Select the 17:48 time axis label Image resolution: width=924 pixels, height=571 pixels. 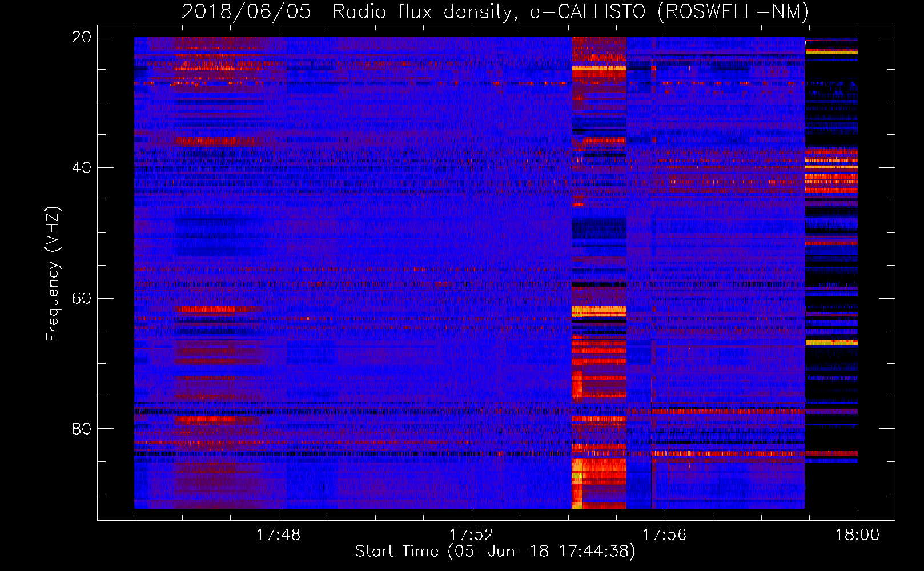279,535
